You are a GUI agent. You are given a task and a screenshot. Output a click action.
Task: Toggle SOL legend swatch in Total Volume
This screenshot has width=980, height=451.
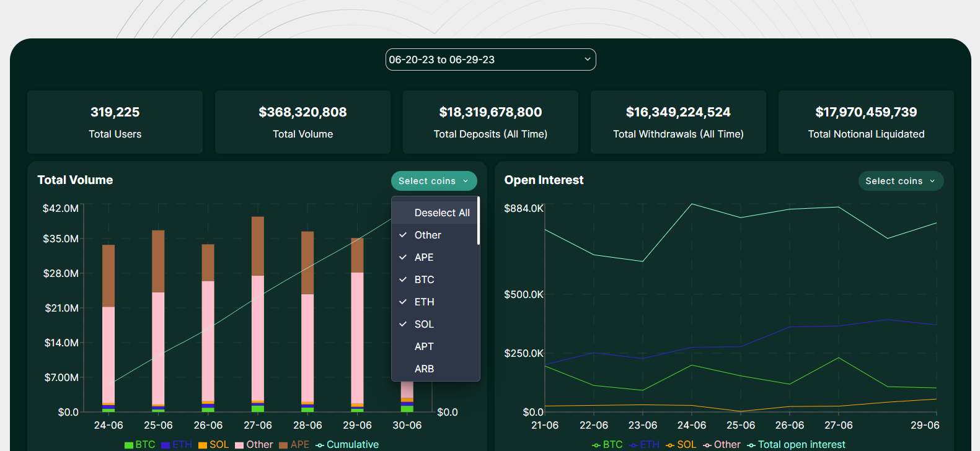[x=203, y=445]
